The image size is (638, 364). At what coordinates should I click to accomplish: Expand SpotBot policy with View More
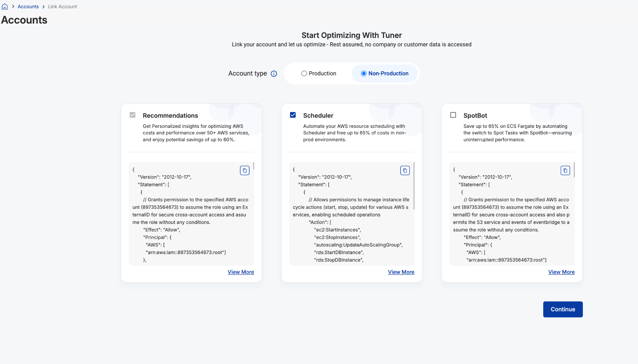(561, 272)
